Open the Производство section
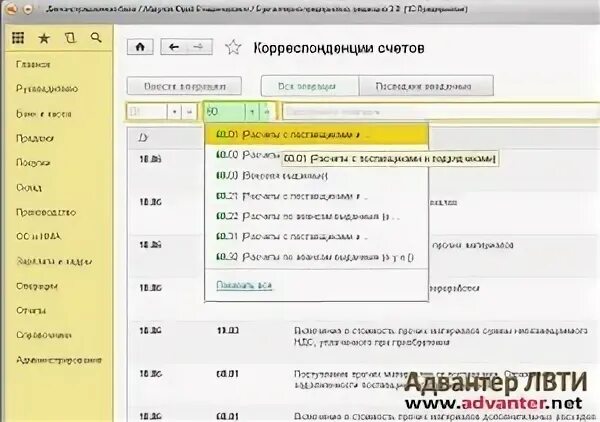600x422 pixels. point(46,212)
